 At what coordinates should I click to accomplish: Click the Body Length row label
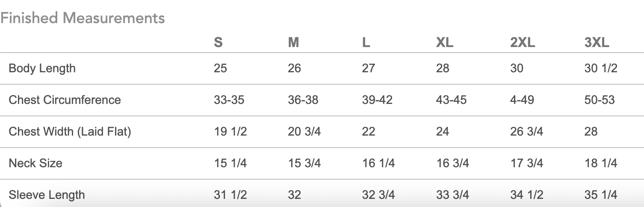pyautogui.click(x=42, y=68)
